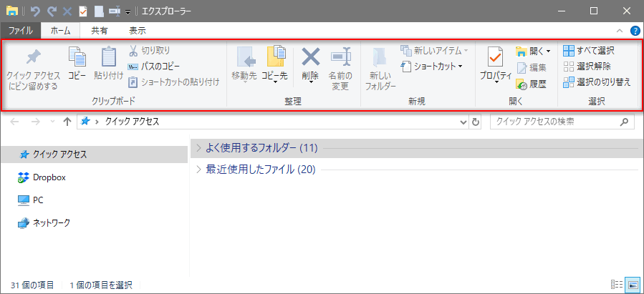Click the blue help question mark icon
Screen dimensions: 644x294
click(x=635, y=31)
